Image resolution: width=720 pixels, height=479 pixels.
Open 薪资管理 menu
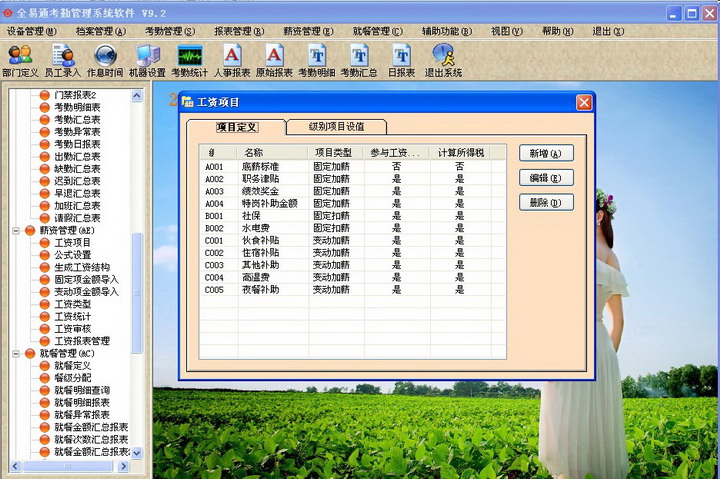[x=308, y=31]
